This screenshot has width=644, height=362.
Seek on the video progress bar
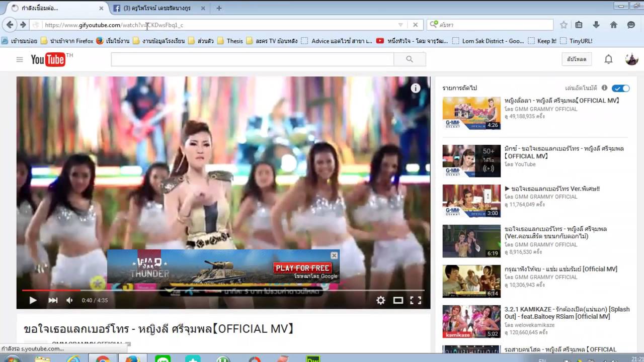point(223,290)
